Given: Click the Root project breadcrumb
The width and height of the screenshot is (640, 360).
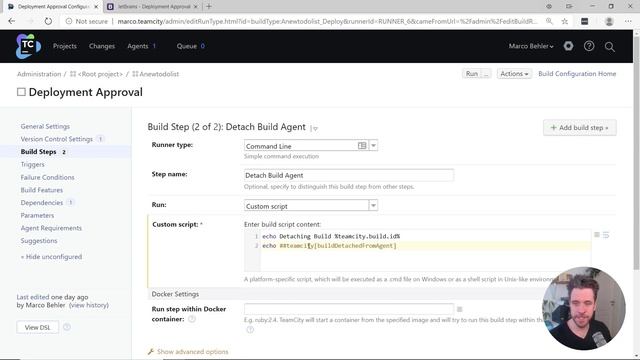Looking at the screenshot, I should click(100, 74).
